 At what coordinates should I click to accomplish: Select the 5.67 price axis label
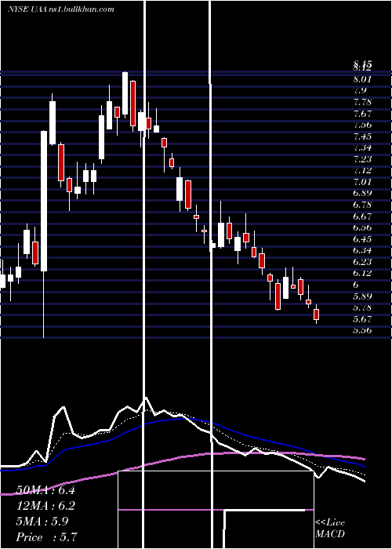pos(362,319)
